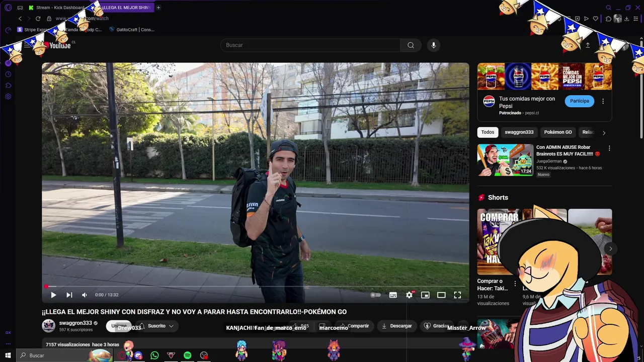
Task: Switch to miniplayer mode
Action: tap(425, 295)
